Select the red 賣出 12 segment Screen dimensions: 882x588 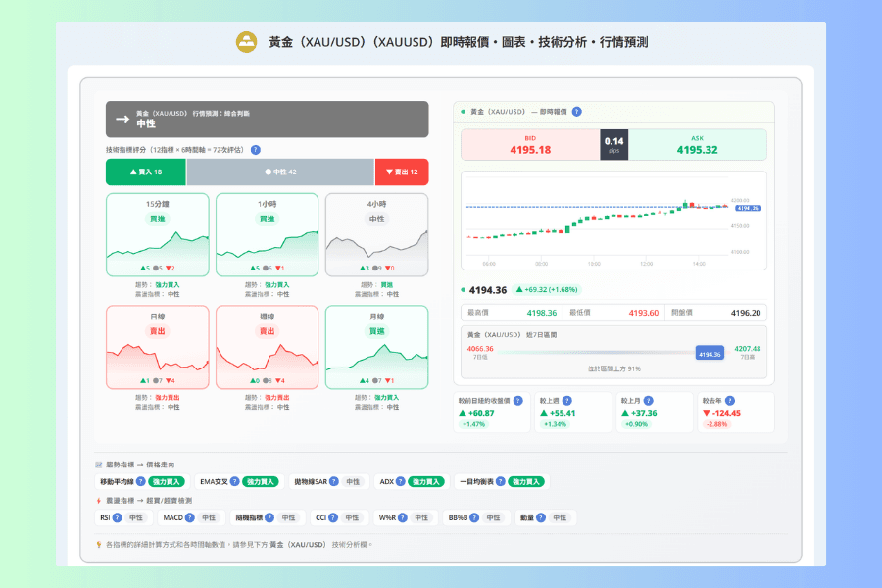coord(402,172)
